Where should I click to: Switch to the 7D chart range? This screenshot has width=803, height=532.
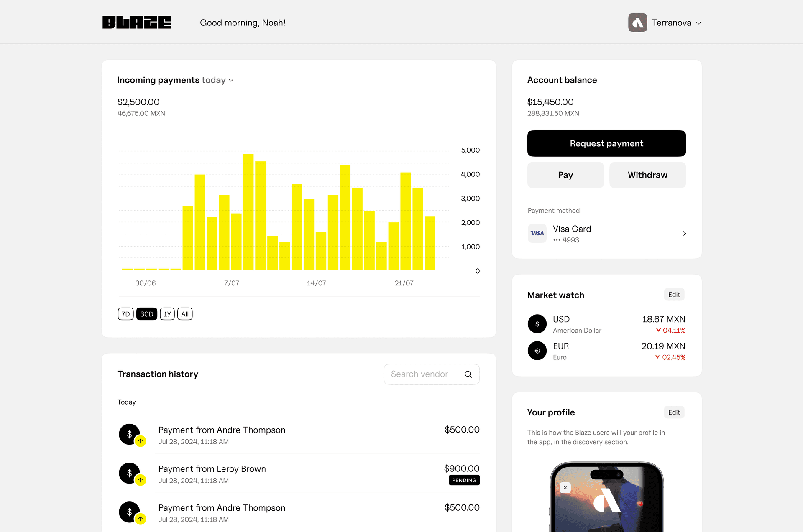click(125, 314)
